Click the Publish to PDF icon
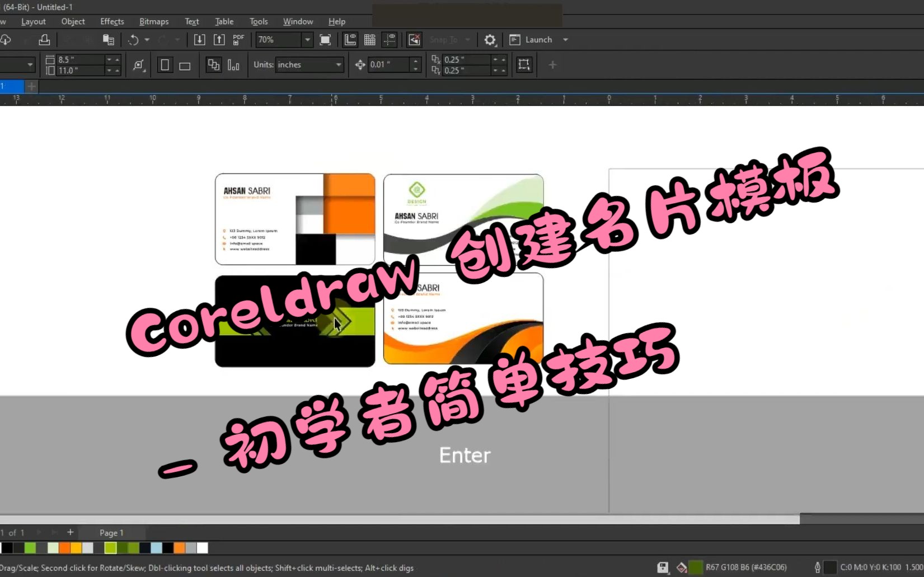 [238, 40]
